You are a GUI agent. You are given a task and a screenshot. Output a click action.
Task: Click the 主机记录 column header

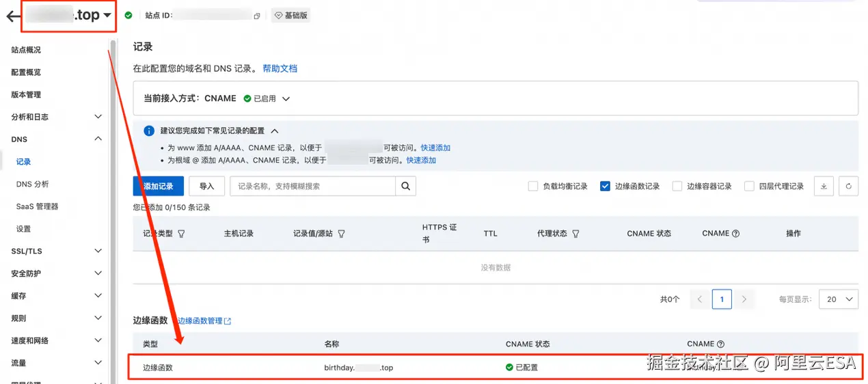[x=239, y=234]
